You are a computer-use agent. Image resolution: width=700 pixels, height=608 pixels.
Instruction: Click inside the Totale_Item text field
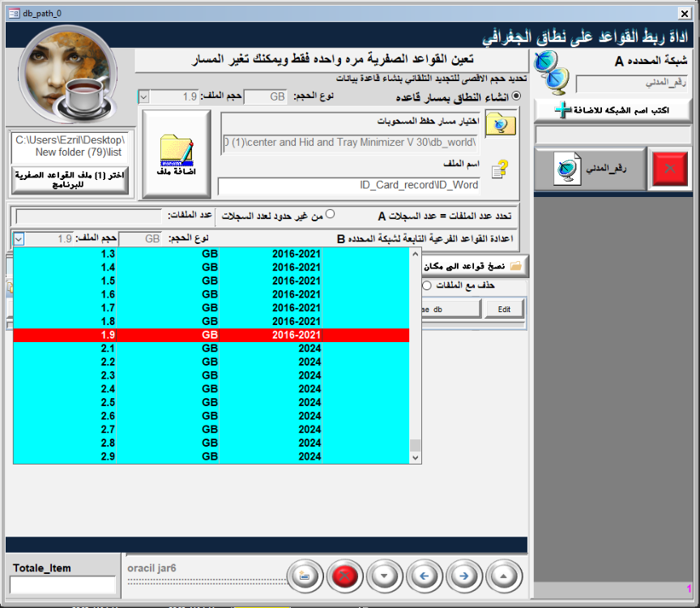[x=62, y=584]
